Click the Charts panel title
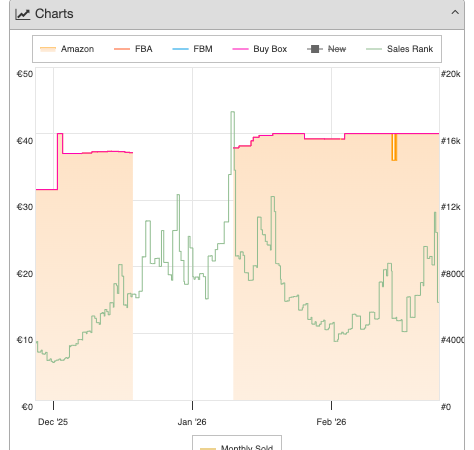Screen dimensions: 474x450 click(54, 14)
